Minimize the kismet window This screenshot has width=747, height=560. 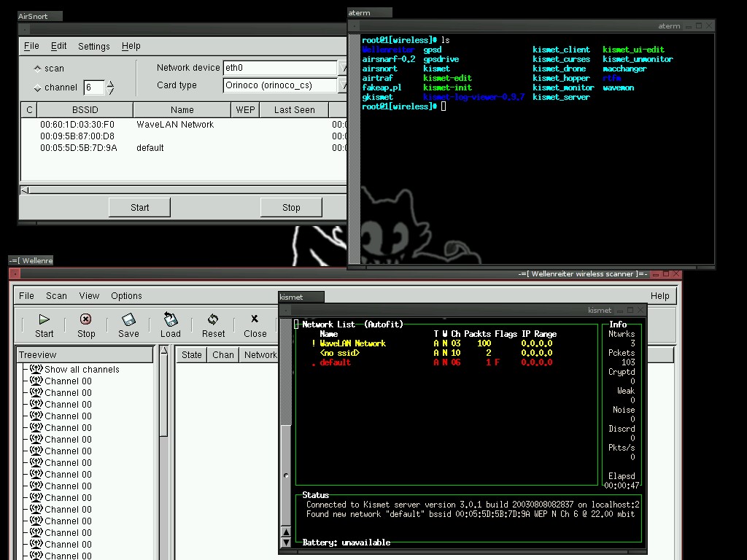(x=620, y=311)
